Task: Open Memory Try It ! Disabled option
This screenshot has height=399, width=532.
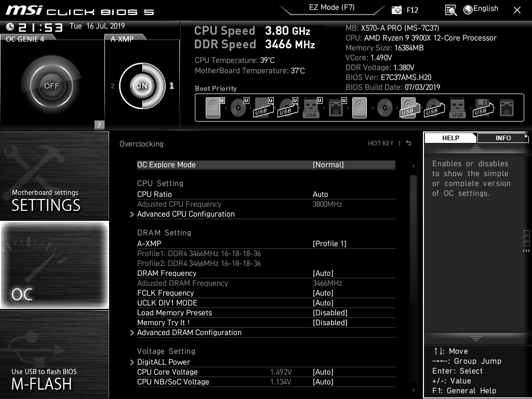Action: pyautogui.click(x=330, y=322)
